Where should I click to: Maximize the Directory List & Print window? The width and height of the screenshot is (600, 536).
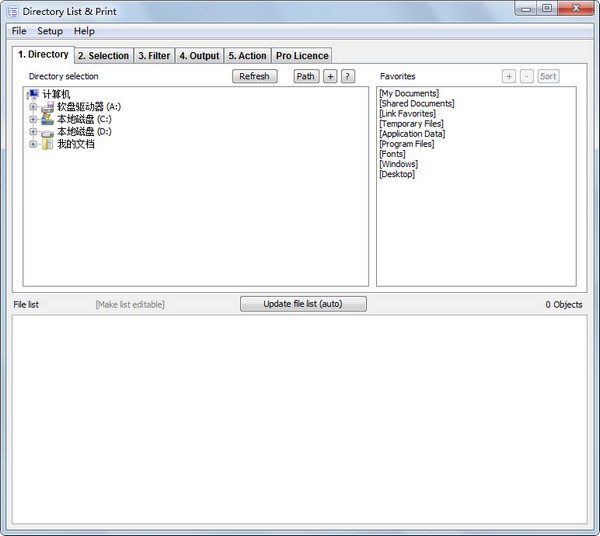pos(547,8)
